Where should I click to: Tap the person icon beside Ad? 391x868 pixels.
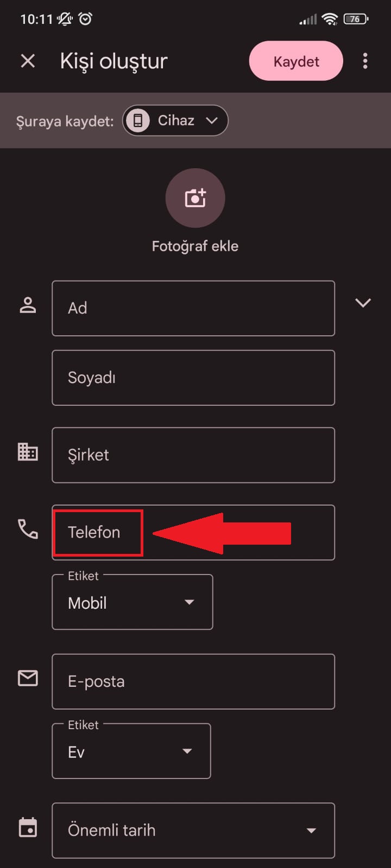tap(28, 305)
